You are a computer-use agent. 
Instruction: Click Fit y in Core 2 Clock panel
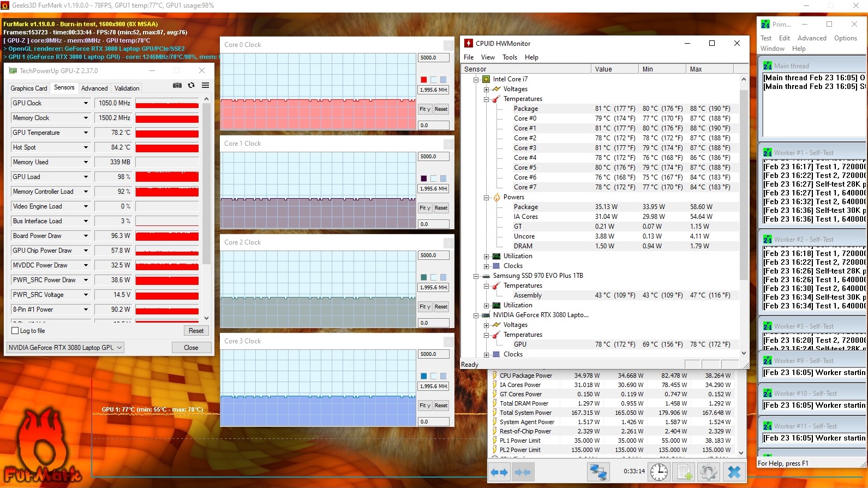(x=425, y=307)
